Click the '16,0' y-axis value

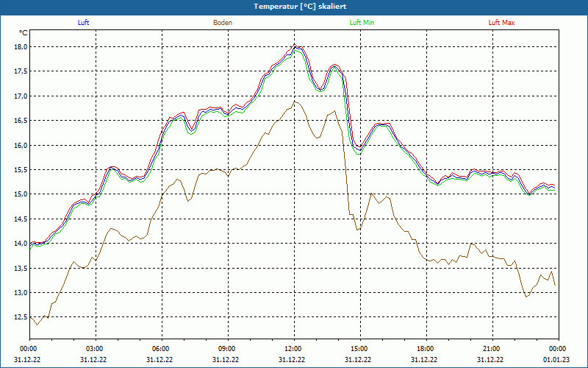click(x=21, y=145)
